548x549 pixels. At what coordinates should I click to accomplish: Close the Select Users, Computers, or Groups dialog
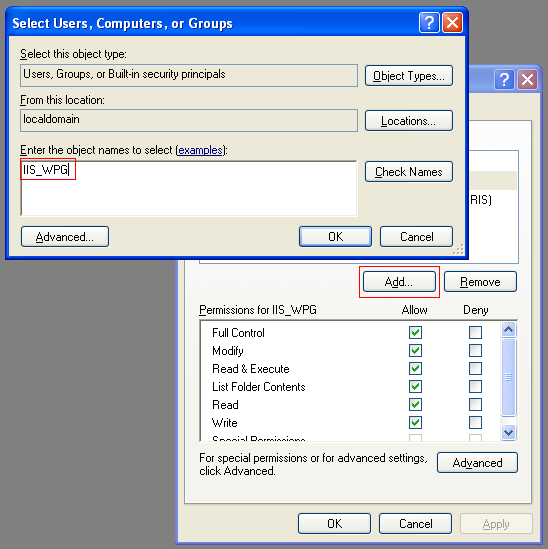452,23
